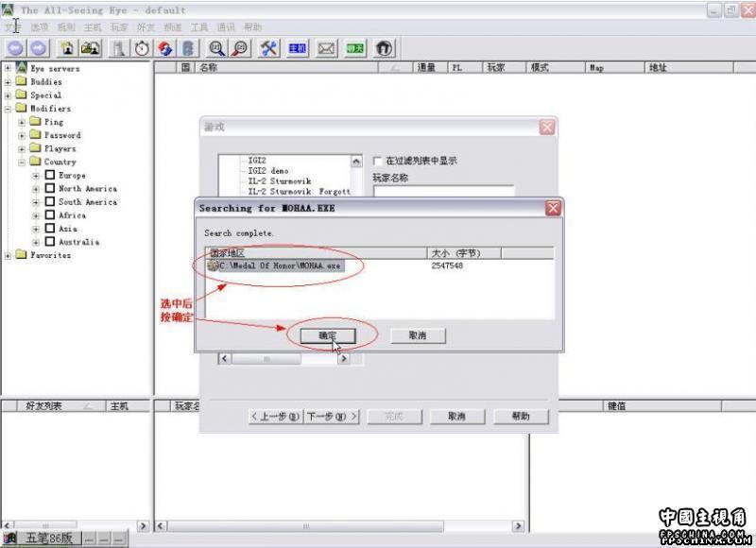Open the hammer and wrench tools icon

click(268, 48)
